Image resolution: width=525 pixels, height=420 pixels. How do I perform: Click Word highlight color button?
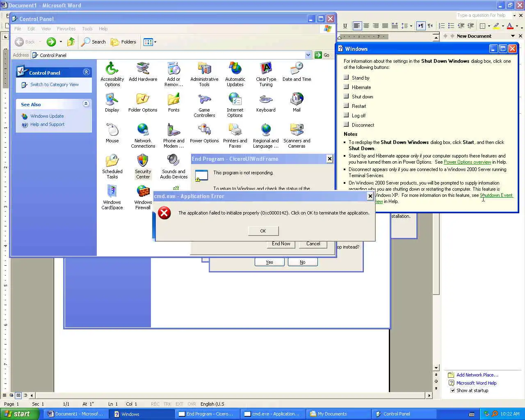pyautogui.click(x=496, y=26)
